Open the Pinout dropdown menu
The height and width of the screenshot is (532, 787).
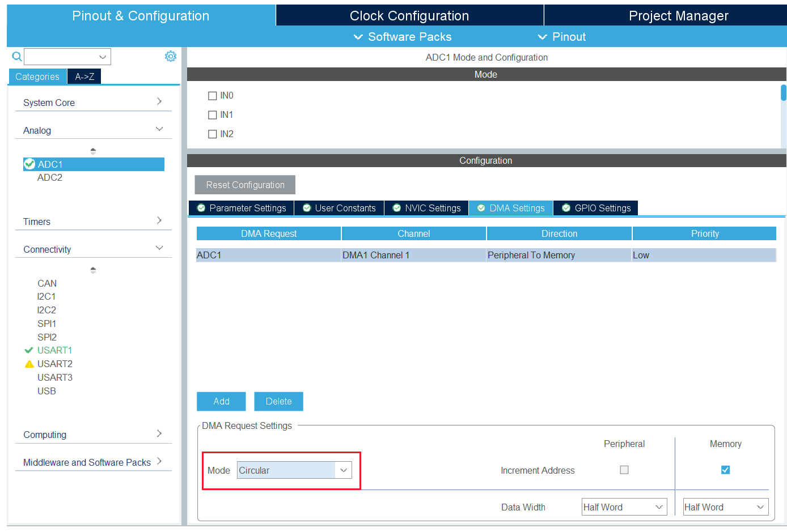coord(562,37)
